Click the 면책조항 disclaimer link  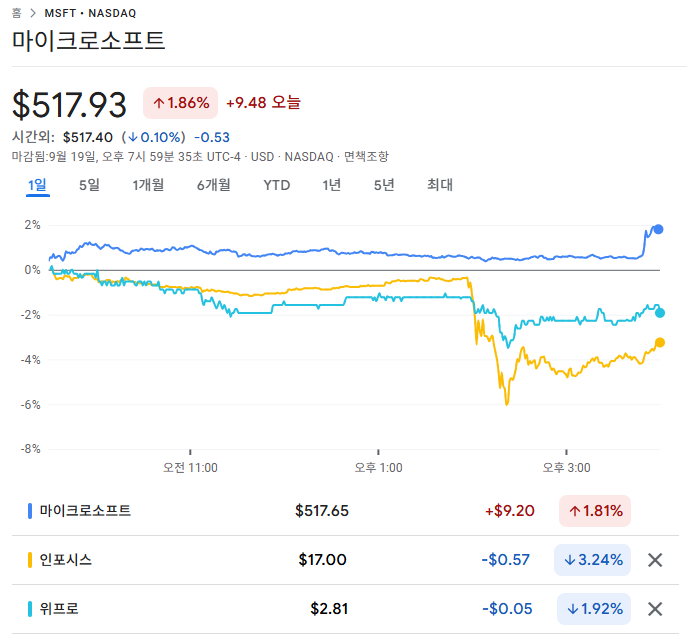pyautogui.click(x=366, y=156)
